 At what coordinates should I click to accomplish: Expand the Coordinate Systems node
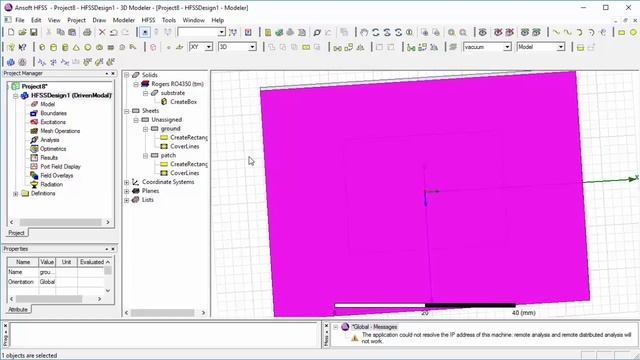(x=127, y=182)
